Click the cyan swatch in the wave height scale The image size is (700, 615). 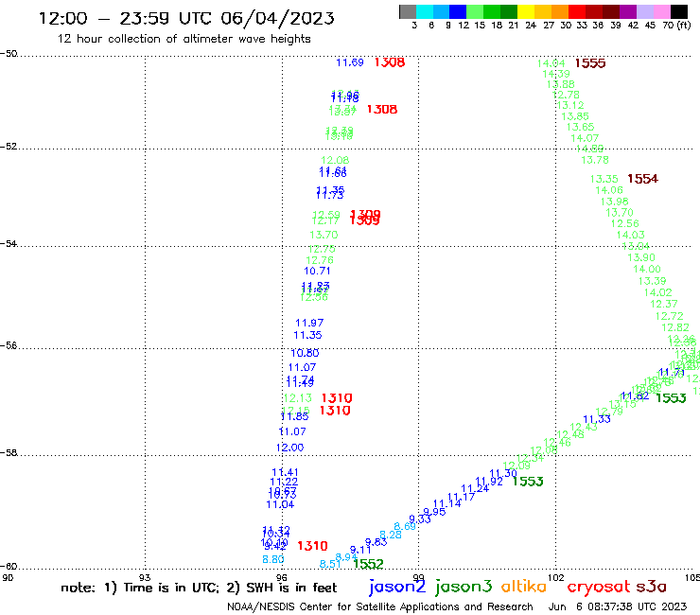click(425, 11)
